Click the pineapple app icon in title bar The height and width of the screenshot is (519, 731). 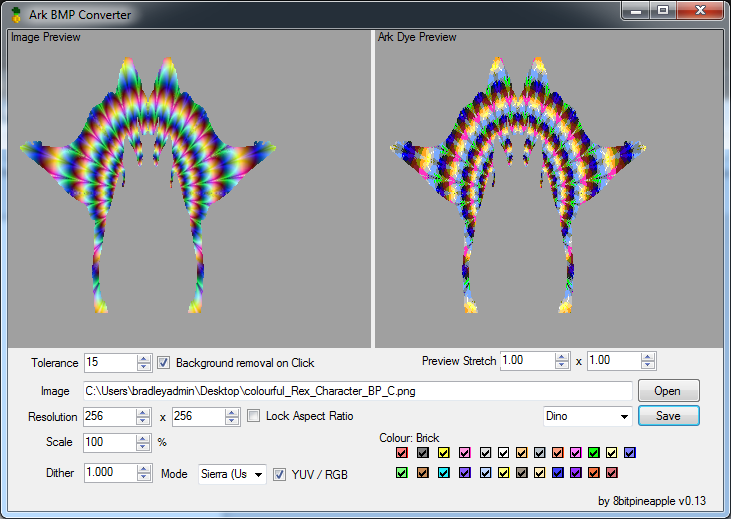click(x=17, y=15)
